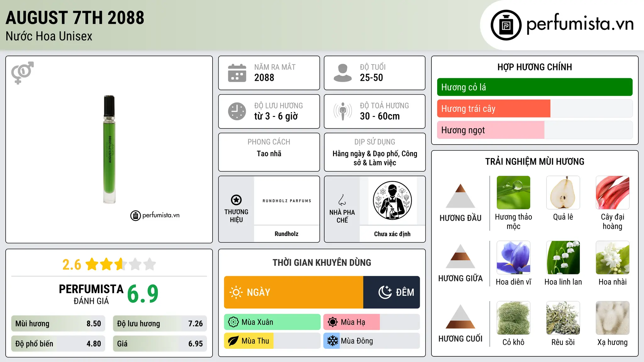Click the launch year value 2088
Viewport: 644px width, 362px height.
click(264, 78)
